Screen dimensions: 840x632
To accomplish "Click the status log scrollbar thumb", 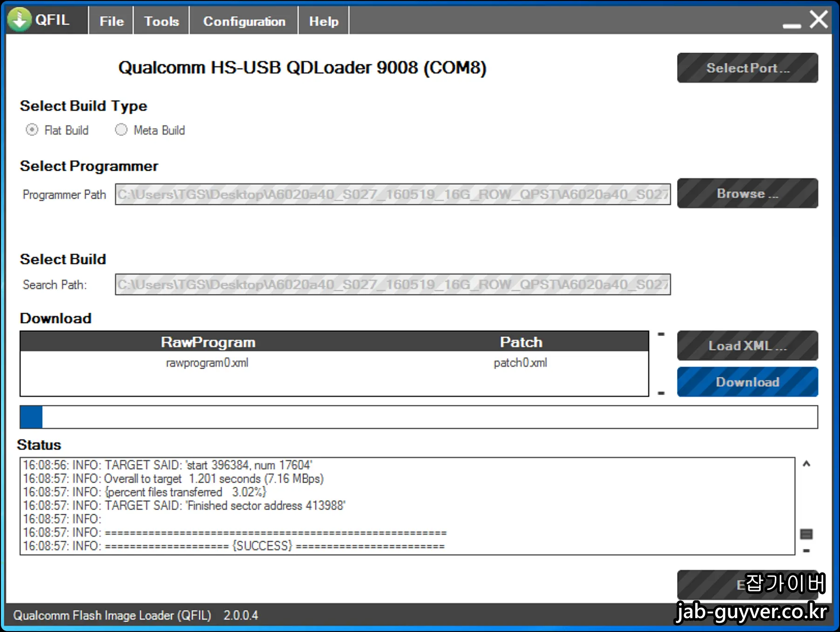I will coord(806,534).
